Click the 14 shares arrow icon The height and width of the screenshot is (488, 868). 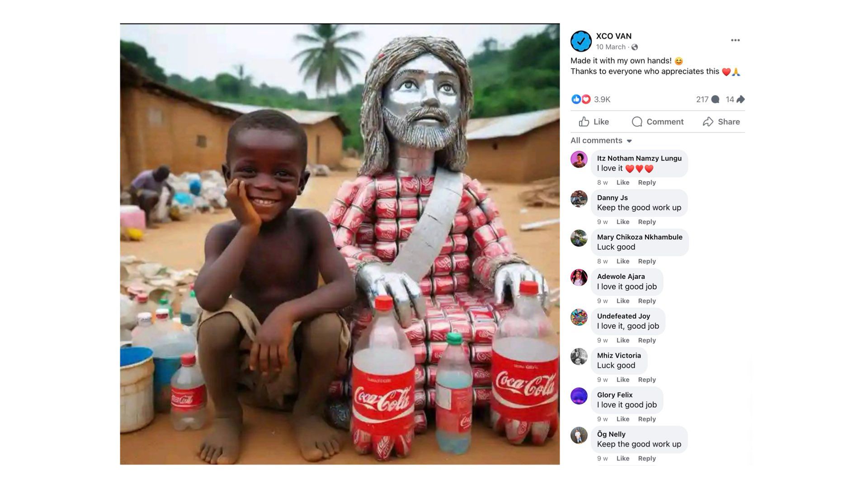(x=741, y=99)
